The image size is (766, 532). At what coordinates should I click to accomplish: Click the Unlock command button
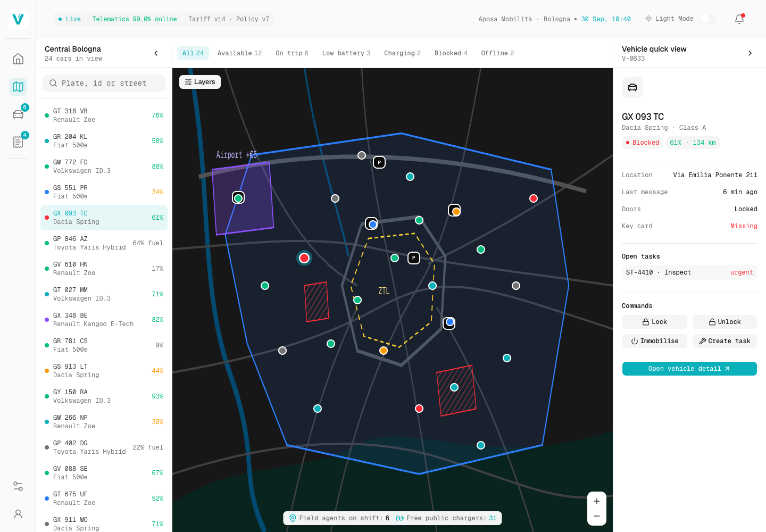click(725, 322)
